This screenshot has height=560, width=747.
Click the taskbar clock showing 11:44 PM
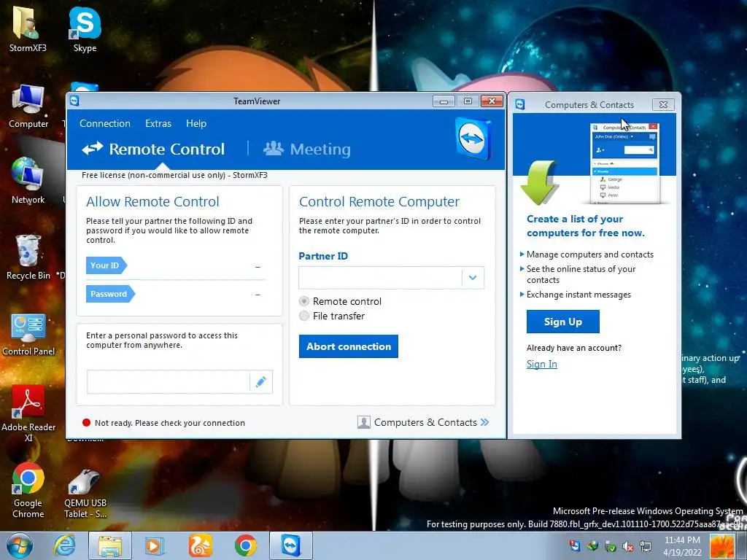(682, 546)
